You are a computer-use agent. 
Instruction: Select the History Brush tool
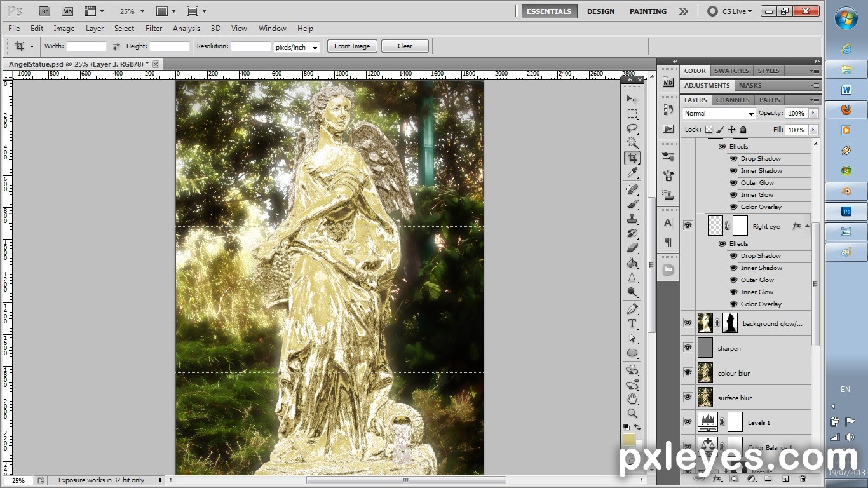pos(632,233)
